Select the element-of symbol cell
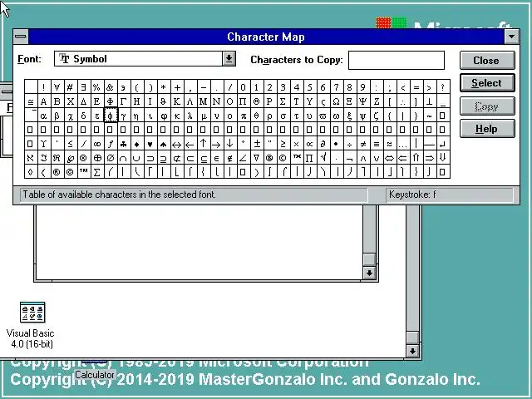 point(216,158)
